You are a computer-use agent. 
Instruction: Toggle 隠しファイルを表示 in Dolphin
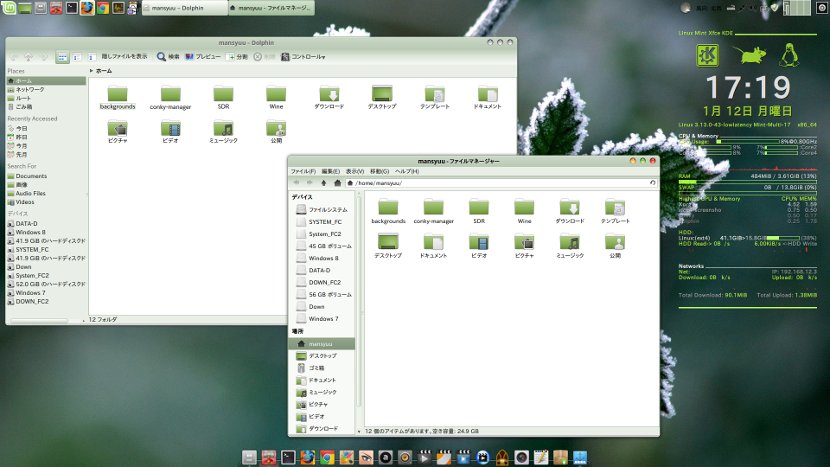coord(124,57)
